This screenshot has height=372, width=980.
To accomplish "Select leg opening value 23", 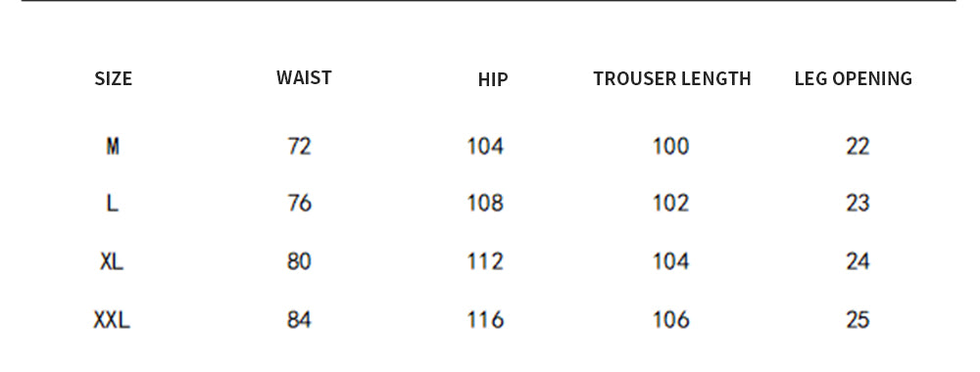I will point(857,203).
